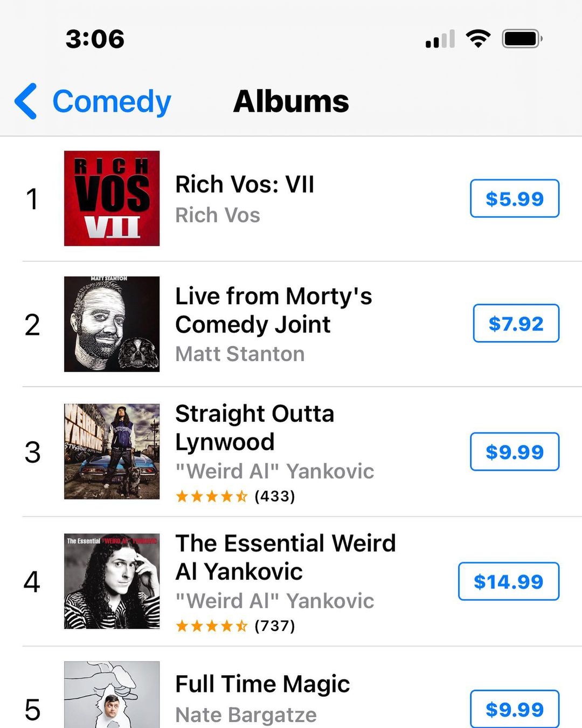Buy Straight Outta Lynwood for $9.99
Viewport: 582px width, 728px height.
[x=515, y=452]
